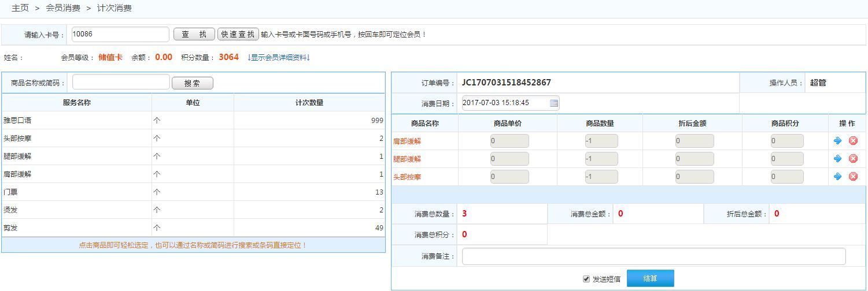This screenshot has width=868, height=291.
Task: Select 门票 service in the list
Action: [11, 192]
